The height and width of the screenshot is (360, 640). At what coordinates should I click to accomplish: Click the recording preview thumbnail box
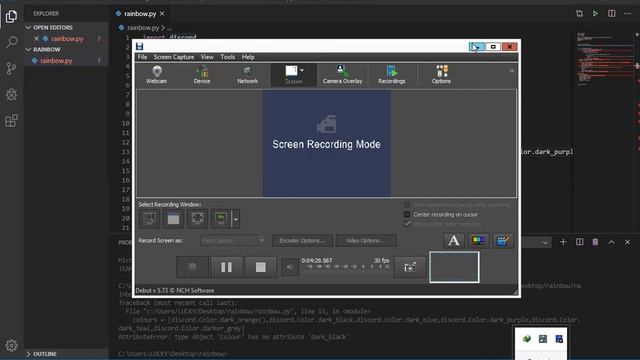point(454,267)
